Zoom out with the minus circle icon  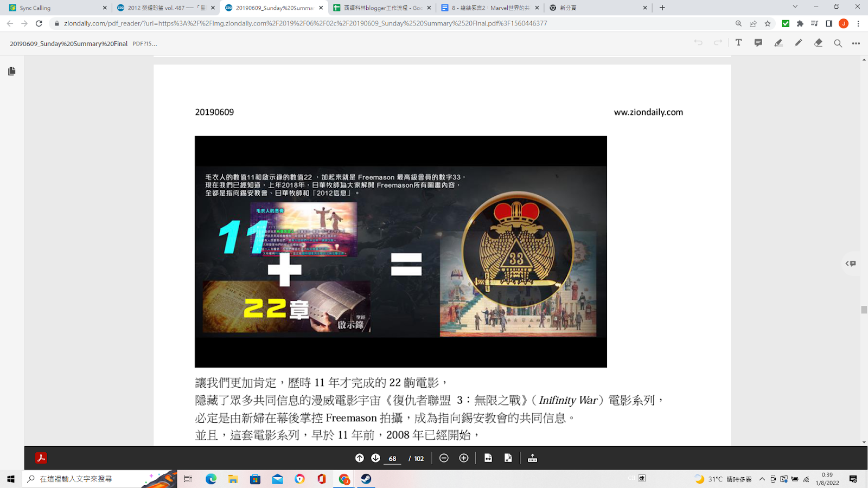pos(444,458)
